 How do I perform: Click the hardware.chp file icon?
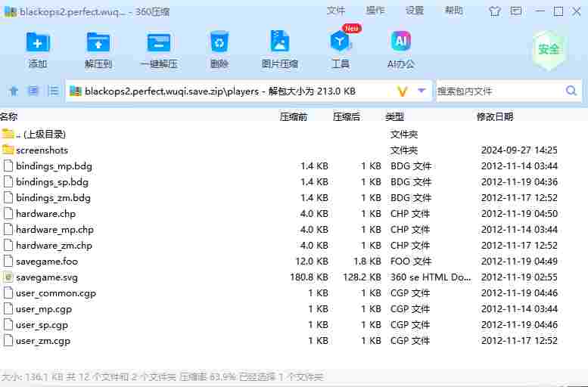pos(8,214)
